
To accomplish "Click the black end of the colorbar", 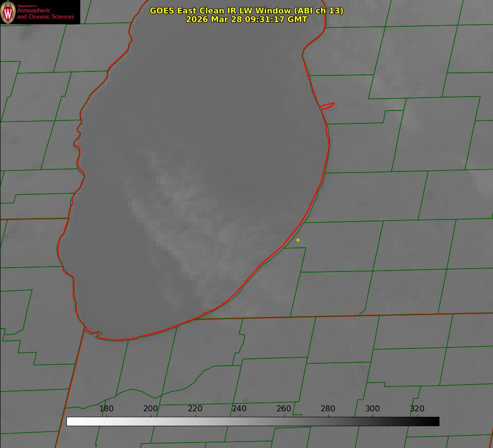I will [x=436, y=421].
